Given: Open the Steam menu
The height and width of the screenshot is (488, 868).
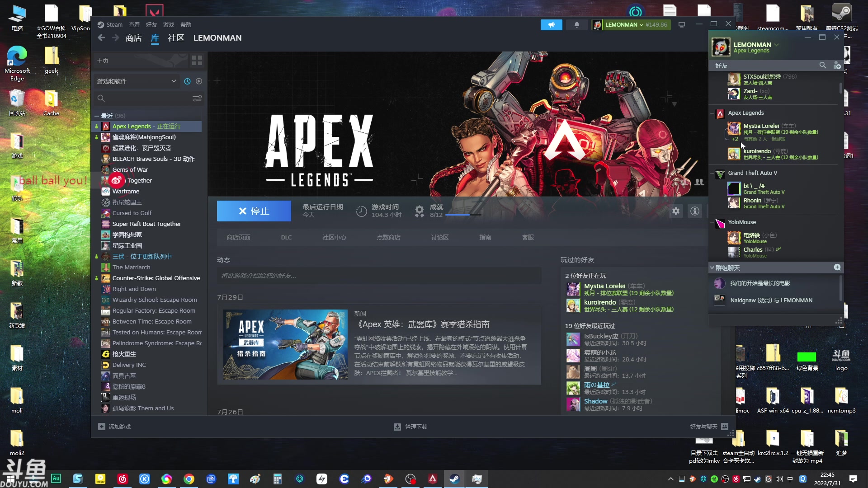Looking at the screenshot, I should coord(110,25).
